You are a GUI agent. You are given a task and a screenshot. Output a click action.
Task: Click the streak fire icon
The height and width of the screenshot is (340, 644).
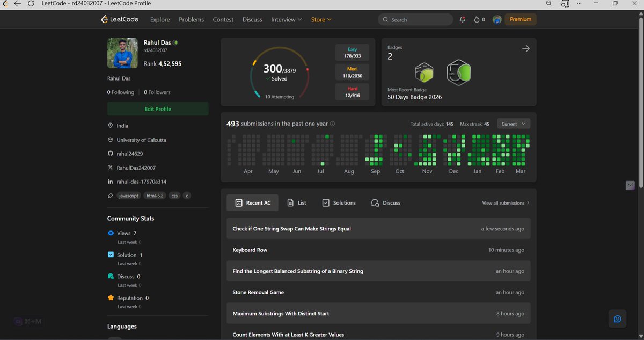point(476,19)
